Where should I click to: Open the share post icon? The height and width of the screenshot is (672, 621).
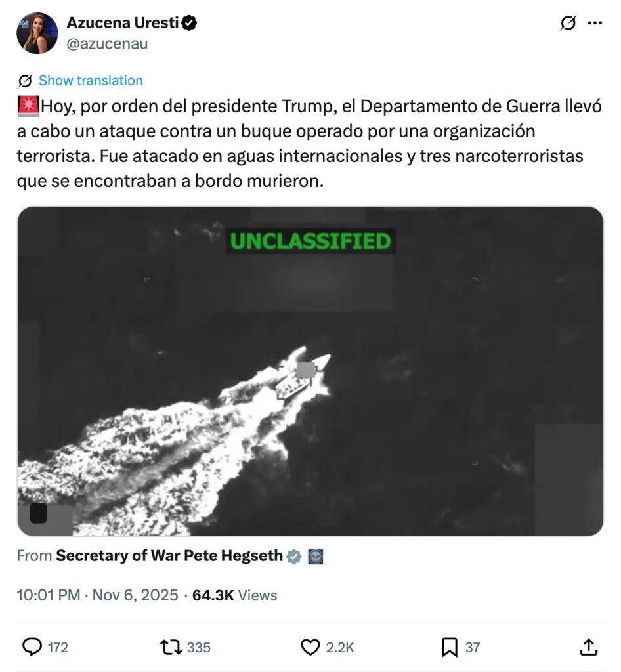point(588,647)
